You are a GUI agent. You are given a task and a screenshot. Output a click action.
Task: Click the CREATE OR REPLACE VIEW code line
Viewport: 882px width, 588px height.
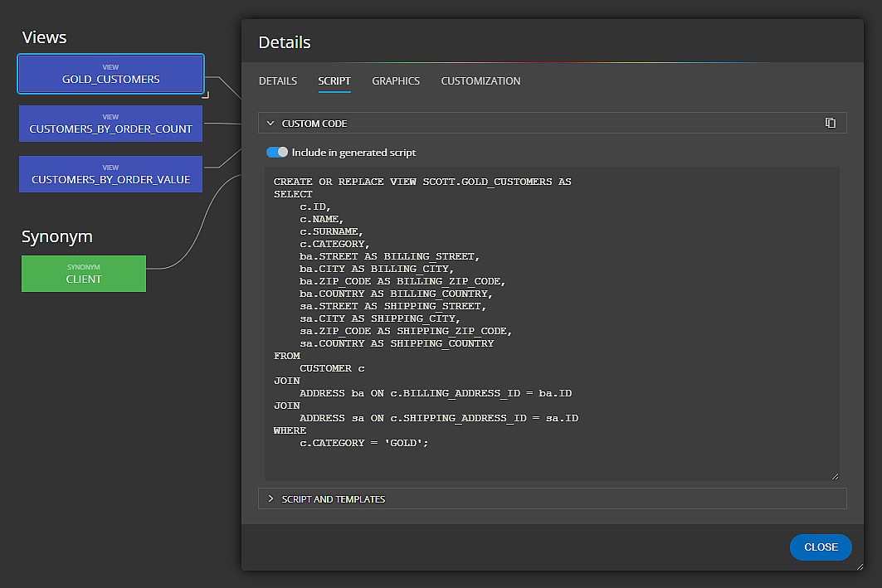tap(422, 182)
